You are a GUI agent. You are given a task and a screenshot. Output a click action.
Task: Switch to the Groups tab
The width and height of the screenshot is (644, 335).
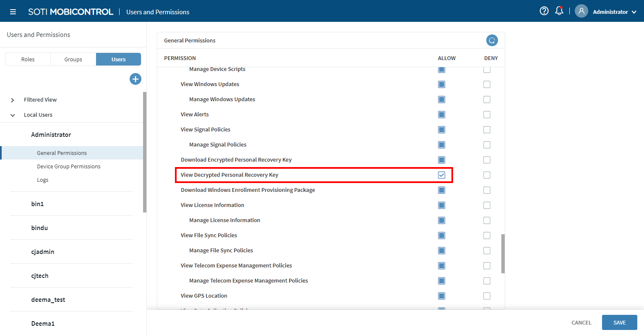[x=73, y=60]
